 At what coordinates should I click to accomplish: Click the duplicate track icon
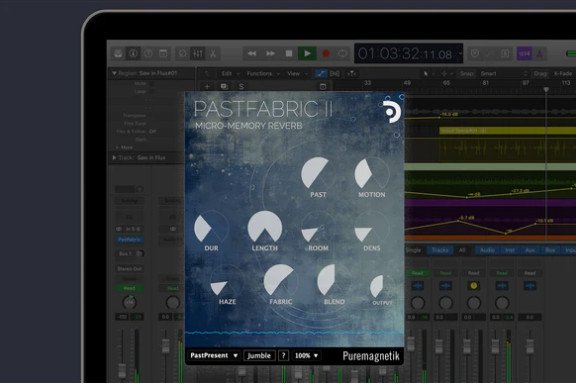pos(224,86)
